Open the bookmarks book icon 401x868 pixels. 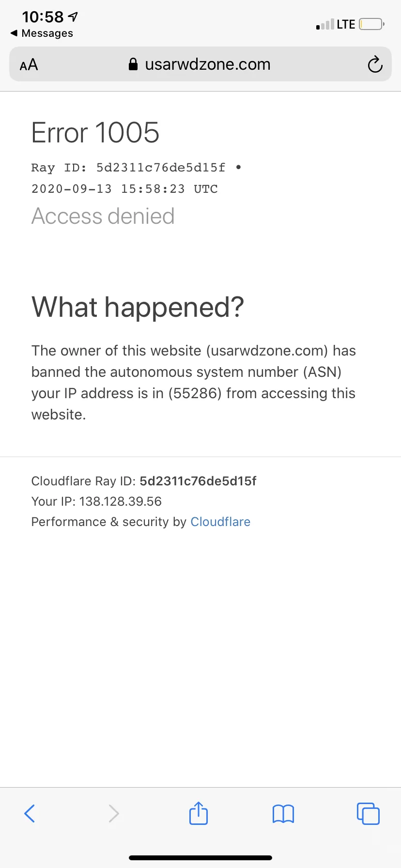point(283,814)
